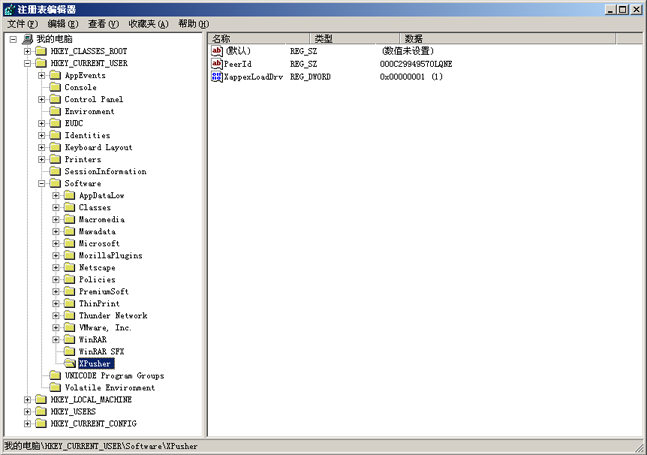
Task: Click the DWORD icon for XappexLoadDrv
Action: pos(217,76)
